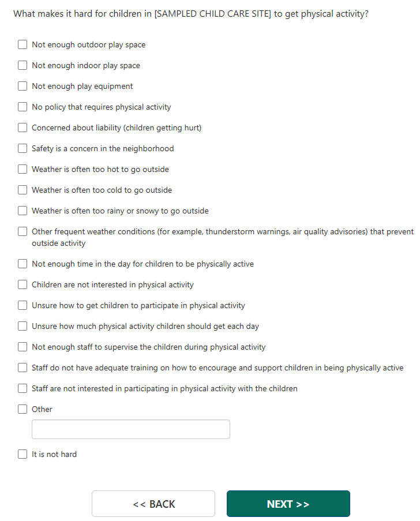The image size is (420, 521).
Task: Check 'No policy that requires physical activity'
Action: [x=22, y=107]
